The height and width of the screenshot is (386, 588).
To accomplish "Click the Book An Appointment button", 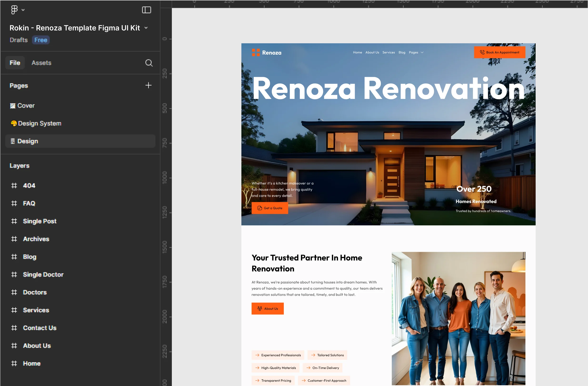I will point(499,52).
